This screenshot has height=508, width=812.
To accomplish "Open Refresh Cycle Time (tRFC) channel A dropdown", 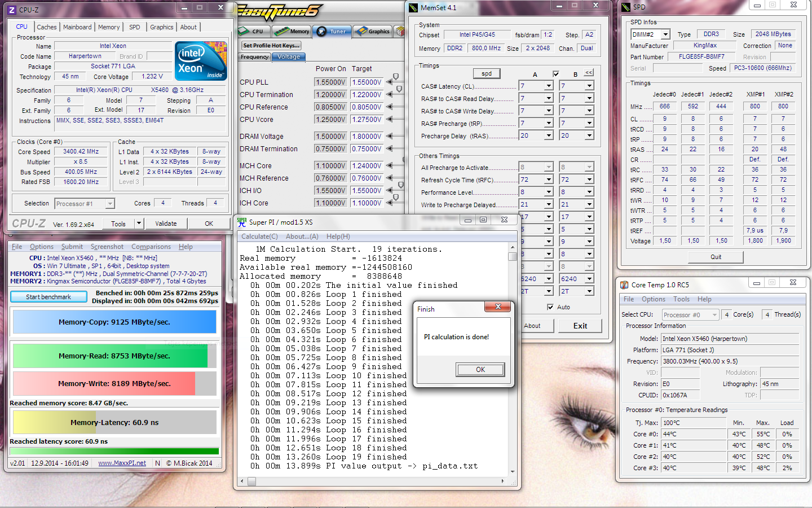I will 549,179.
